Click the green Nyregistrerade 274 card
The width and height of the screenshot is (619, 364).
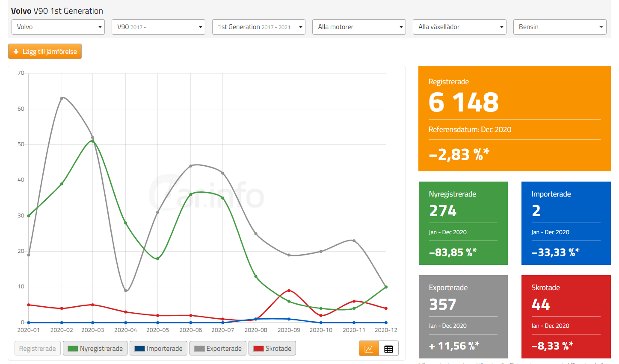(463, 223)
